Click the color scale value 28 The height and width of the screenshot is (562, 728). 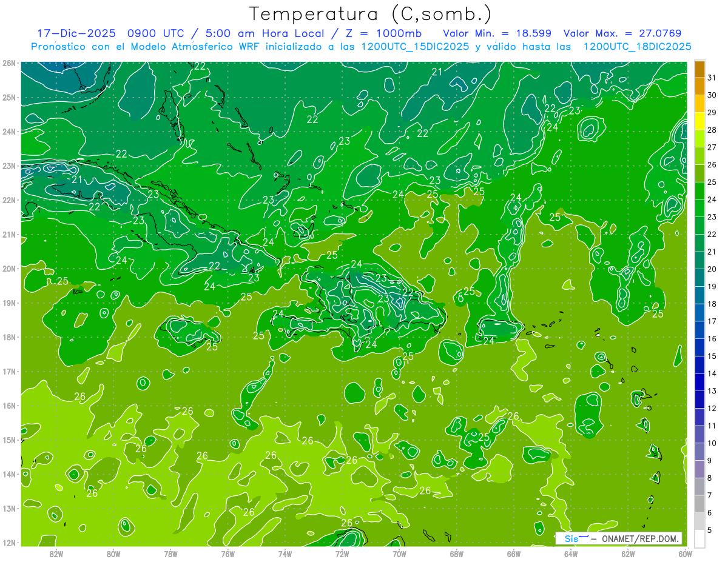click(712, 130)
